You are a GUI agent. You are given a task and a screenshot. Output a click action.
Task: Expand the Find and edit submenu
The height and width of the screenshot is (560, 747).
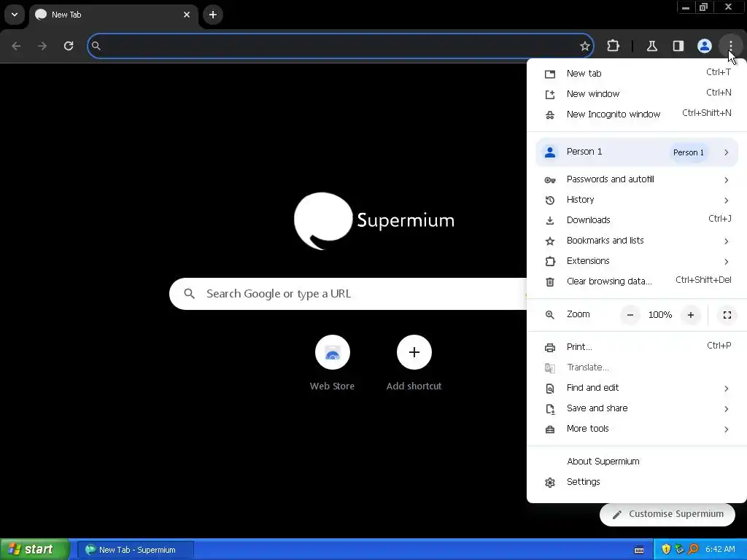[637, 388]
